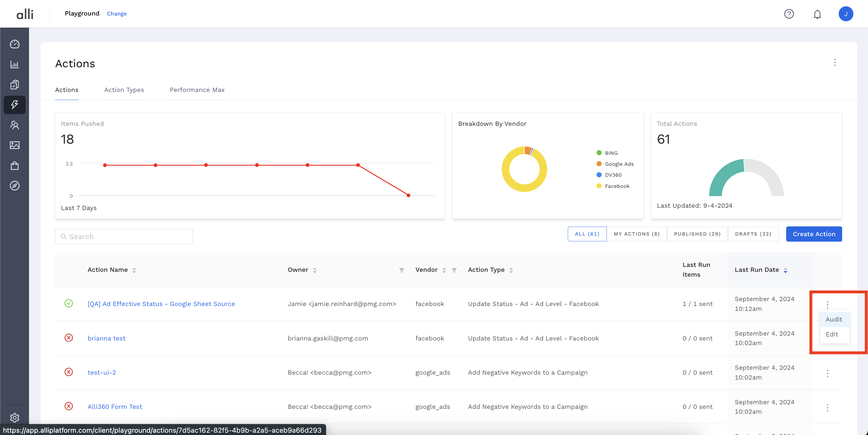Filter to MY ACTIONS (8)
This screenshot has height=435, width=868.
click(637, 234)
